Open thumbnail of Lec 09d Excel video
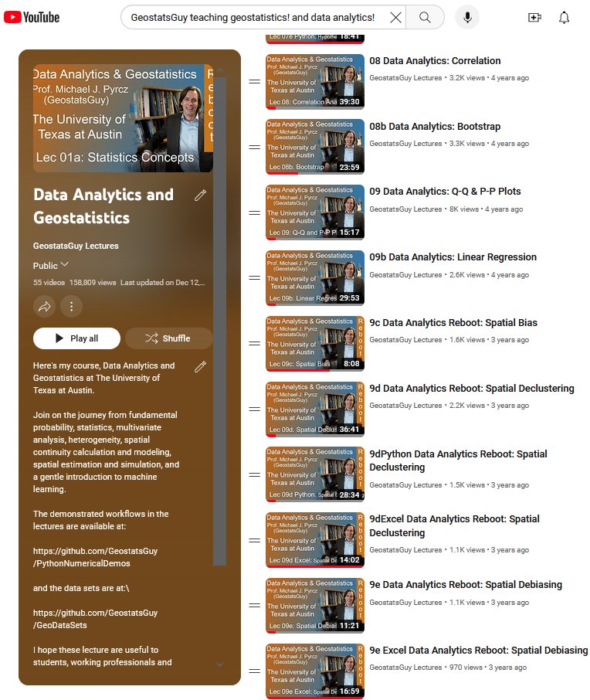 315,540
